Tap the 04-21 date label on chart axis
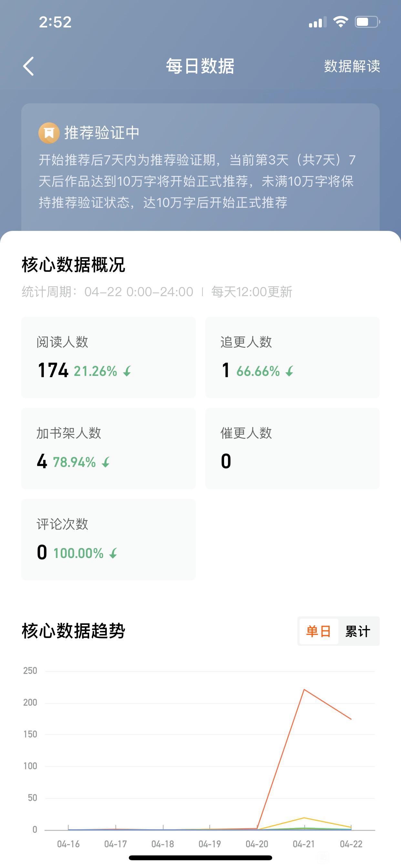This screenshot has width=401, height=868. [304, 844]
